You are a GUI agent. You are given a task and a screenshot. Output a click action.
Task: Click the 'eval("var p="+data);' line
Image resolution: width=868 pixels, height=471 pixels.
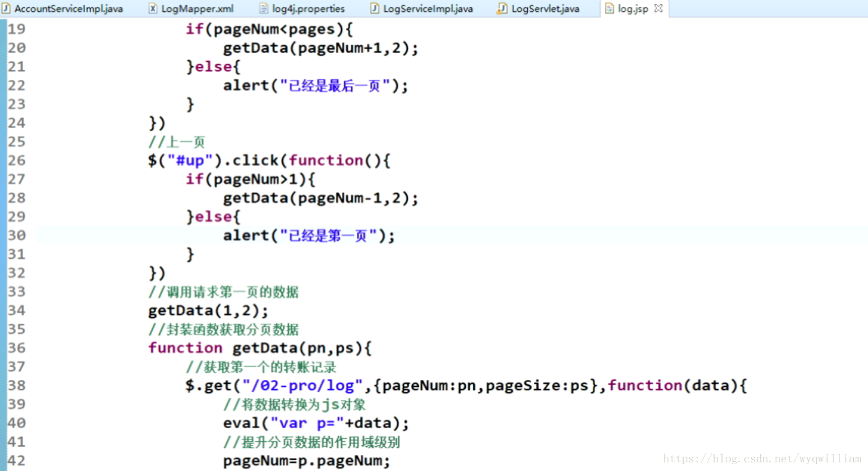pos(316,423)
